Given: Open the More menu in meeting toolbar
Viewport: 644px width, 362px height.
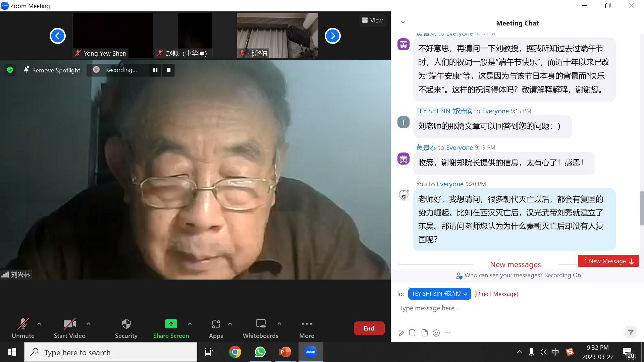Looking at the screenshot, I should [307, 328].
